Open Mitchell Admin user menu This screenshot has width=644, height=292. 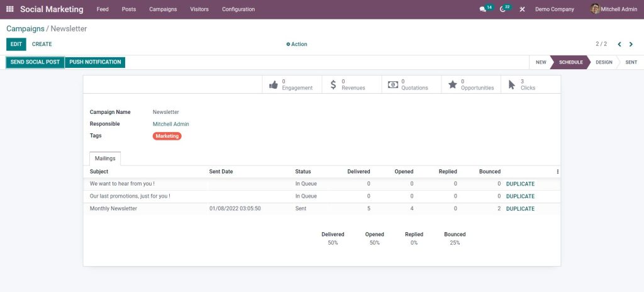tap(614, 9)
